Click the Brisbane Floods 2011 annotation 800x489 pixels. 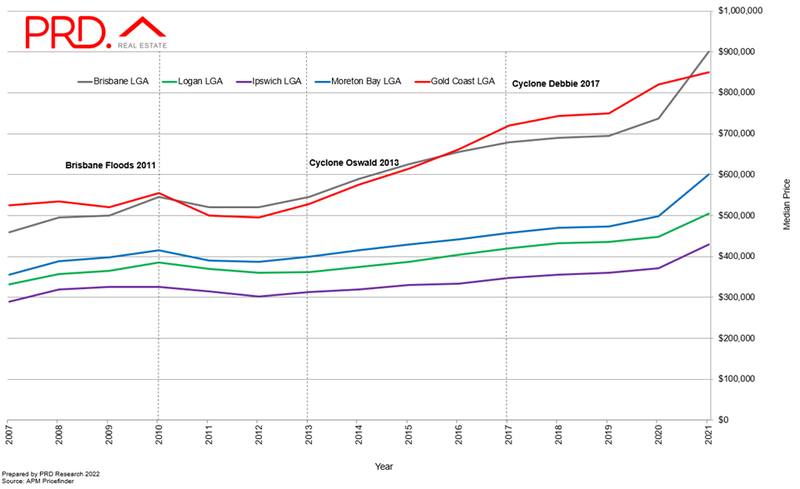click(x=110, y=165)
